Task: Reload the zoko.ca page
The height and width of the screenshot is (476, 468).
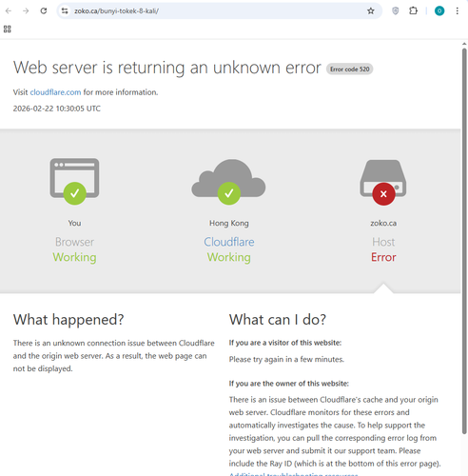Action: click(44, 10)
